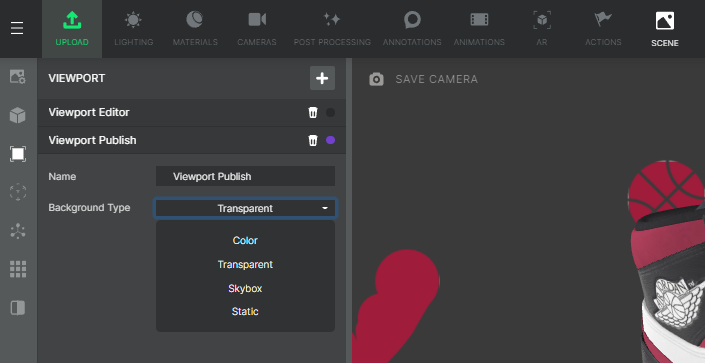Activate the Viewport Editor dot toggle
The height and width of the screenshot is (363, 705).
coord(330,112)
